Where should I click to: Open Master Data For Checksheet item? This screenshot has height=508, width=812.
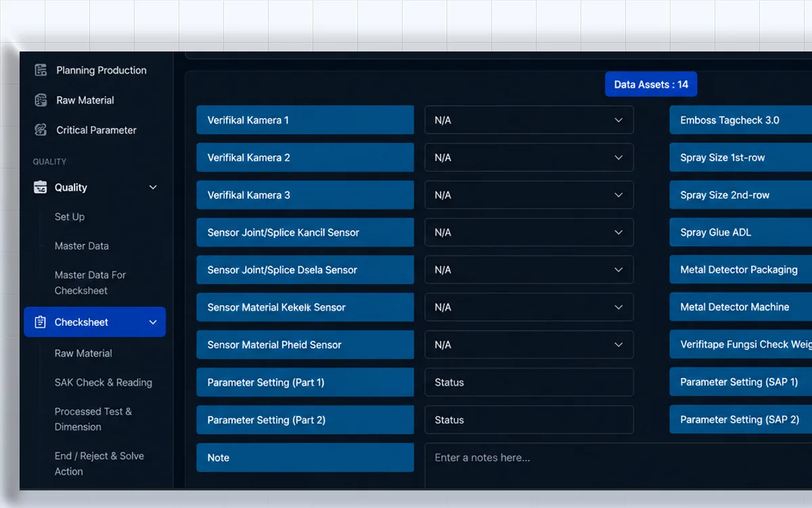(x=90, y=282)
